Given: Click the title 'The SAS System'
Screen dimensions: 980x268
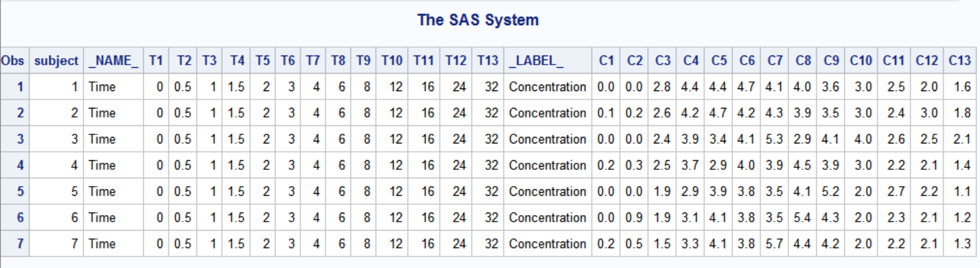Looking at the screenshot, I should point(478,20).
